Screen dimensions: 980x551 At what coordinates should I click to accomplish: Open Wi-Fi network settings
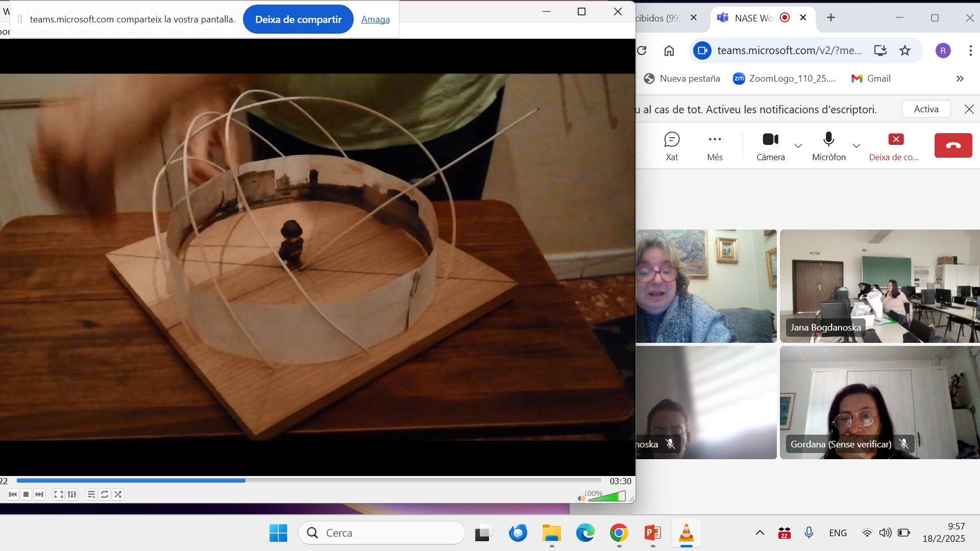tap(867, 533)
